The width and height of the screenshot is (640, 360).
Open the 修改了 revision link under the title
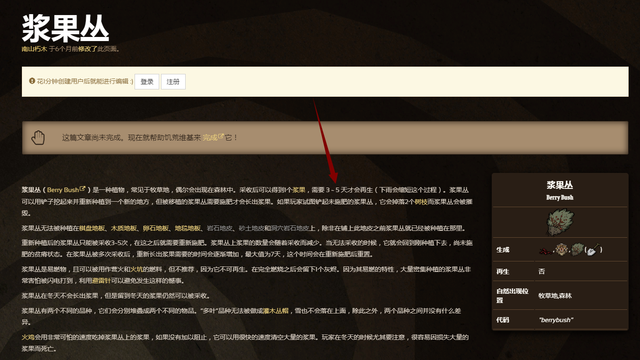[x=88, y=49]
